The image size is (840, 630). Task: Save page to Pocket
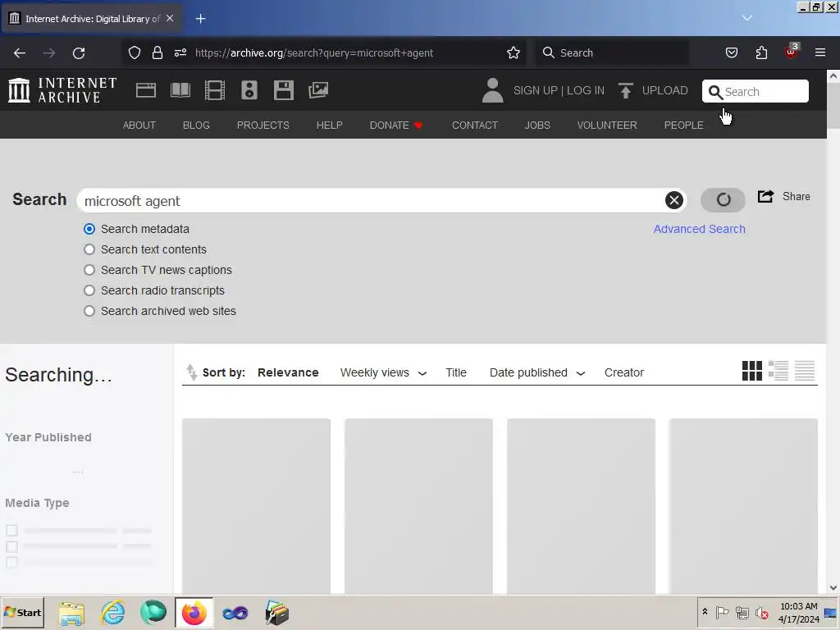(731, 53)
